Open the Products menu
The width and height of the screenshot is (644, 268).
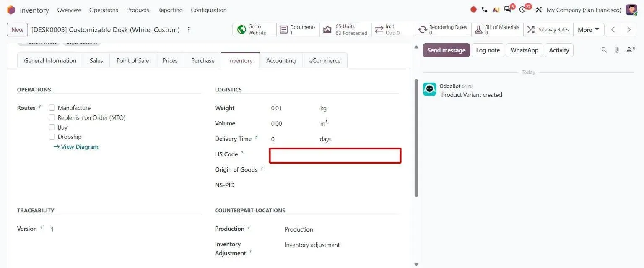(x=138, y=10)
